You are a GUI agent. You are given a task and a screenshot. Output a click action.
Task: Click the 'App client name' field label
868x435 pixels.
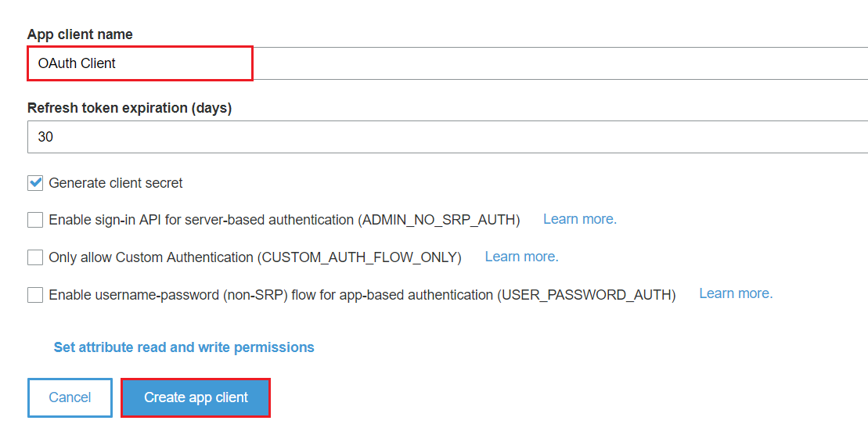click(x=80, y=34)
